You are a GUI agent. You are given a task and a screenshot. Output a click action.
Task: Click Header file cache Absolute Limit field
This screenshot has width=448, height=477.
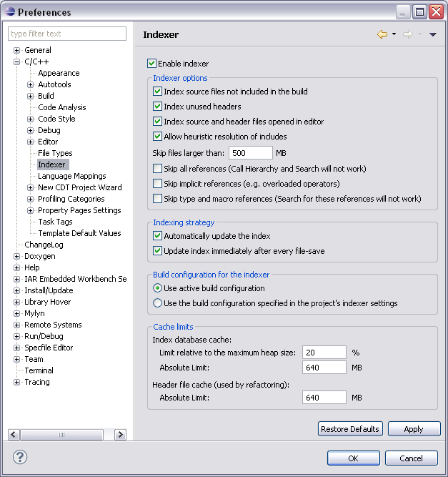(x=324, y=398)
